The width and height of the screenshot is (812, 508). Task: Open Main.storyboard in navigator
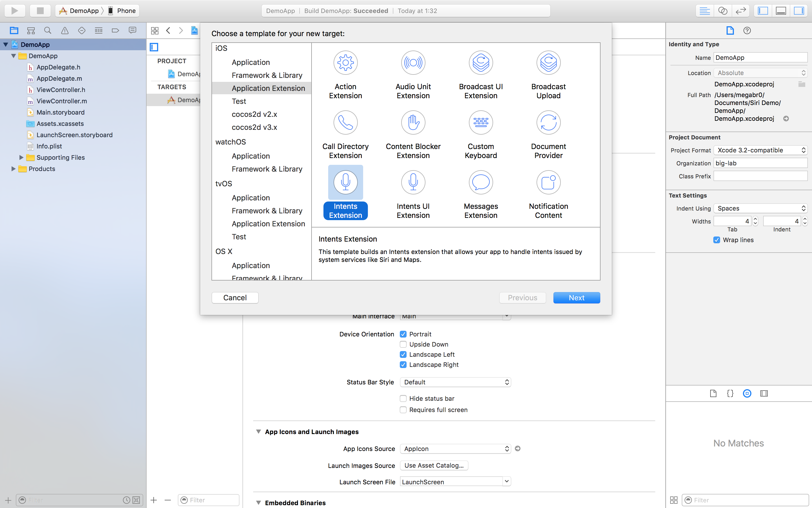click(x=60, y=112)
